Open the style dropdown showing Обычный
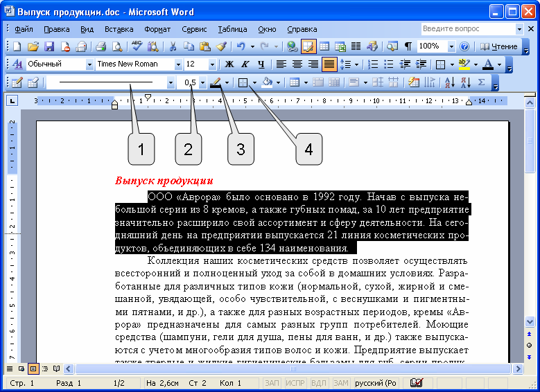The image size is (540, 392). [89, 64]
